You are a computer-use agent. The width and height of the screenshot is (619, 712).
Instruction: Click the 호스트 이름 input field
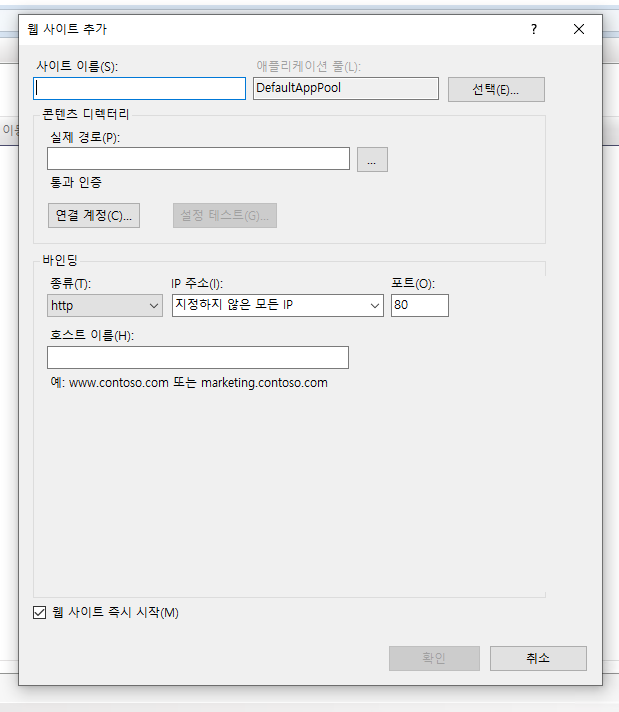click(x=198, y=357)
